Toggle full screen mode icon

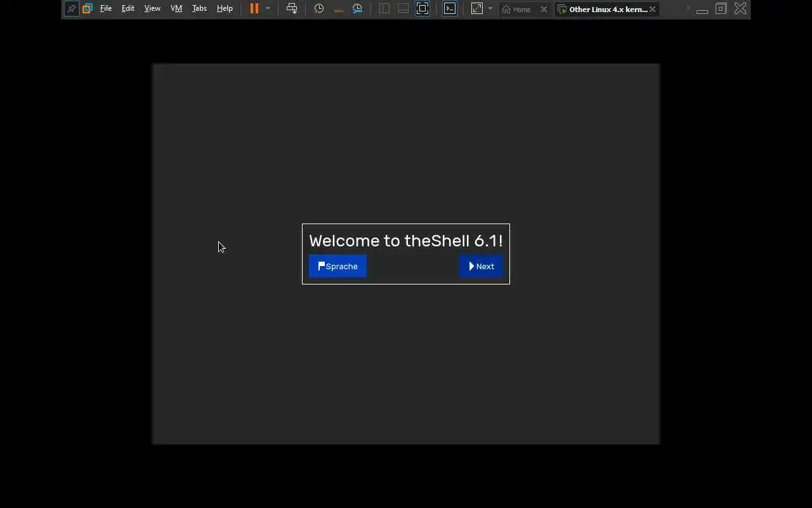422,9
